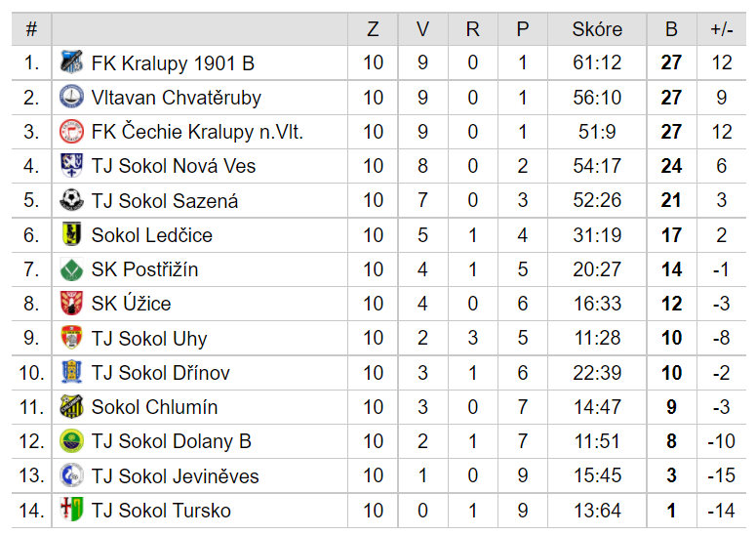Click the SK Postřižín green logo
This screenshot has height=535, width=756.
click(71, 269)
